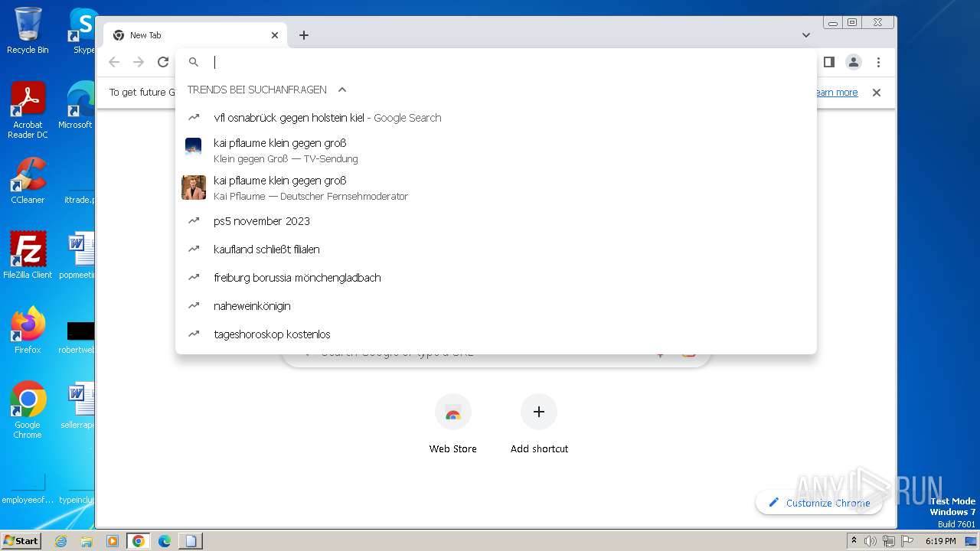Reload the page with the refresh icon
Screen dimensions: 980x551
pos(162,62)
